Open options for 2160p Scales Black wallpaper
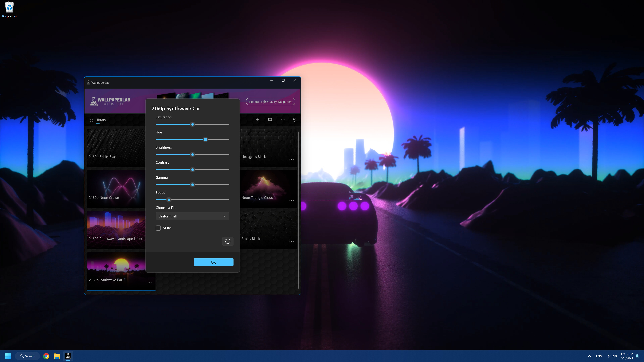This screenshot has width=644, height=362. pos(292,241)
